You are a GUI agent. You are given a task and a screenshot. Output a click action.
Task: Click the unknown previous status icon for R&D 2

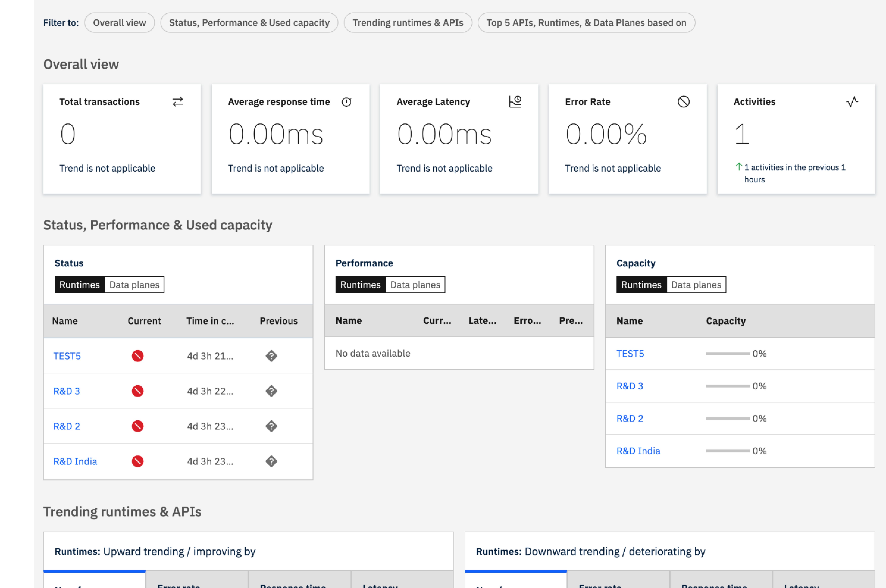tap(271, 426)
